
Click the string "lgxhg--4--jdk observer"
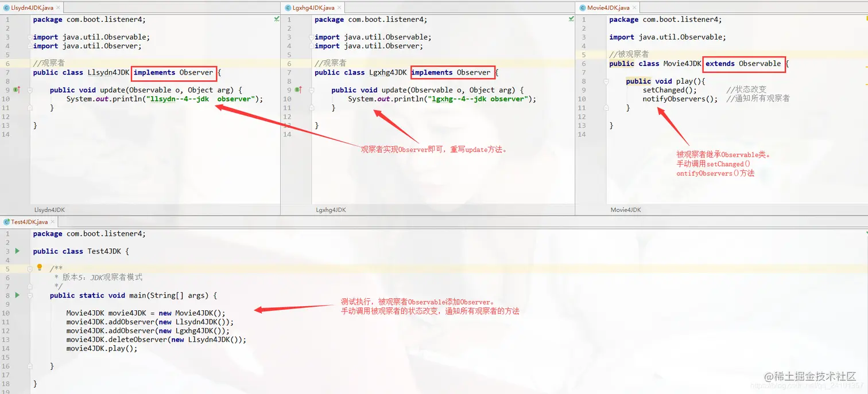click(x=478, y=99)
